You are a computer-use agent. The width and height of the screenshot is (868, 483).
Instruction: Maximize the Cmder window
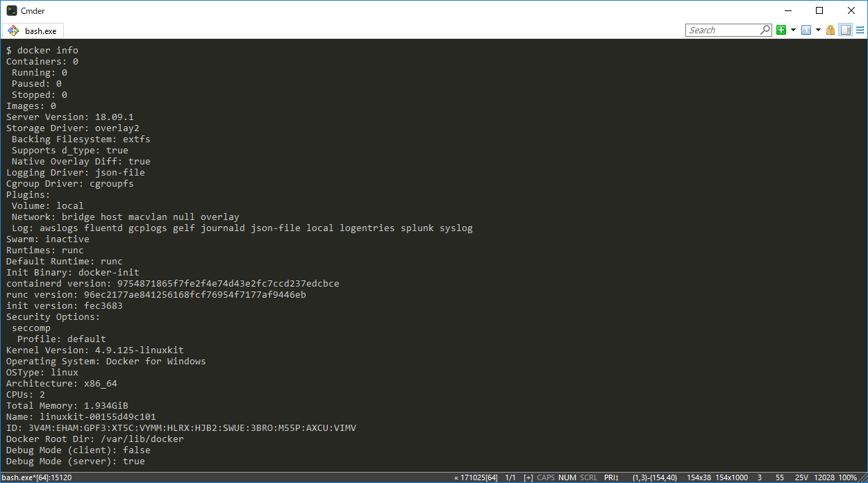click(x=819, y=10)
